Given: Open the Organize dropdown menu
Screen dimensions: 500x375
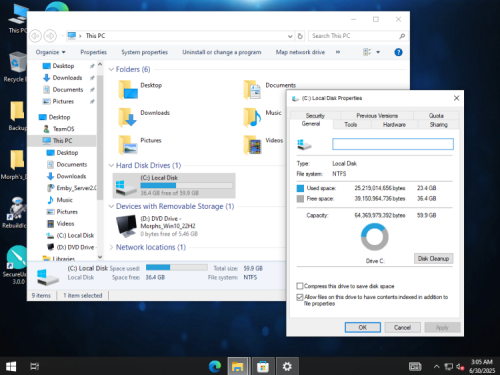Looking at the screenshot, I should point(51,52).
